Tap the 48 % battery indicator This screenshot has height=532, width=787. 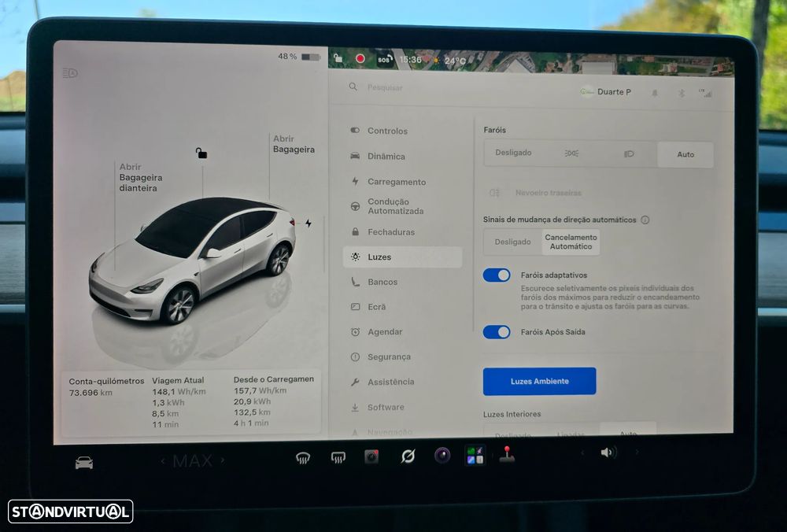coord(299,57)
